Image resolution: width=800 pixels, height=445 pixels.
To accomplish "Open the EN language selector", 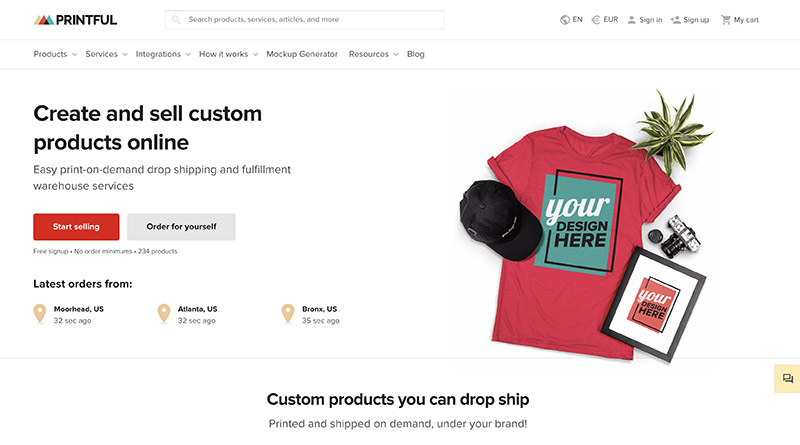I will [x=571, y=19].
